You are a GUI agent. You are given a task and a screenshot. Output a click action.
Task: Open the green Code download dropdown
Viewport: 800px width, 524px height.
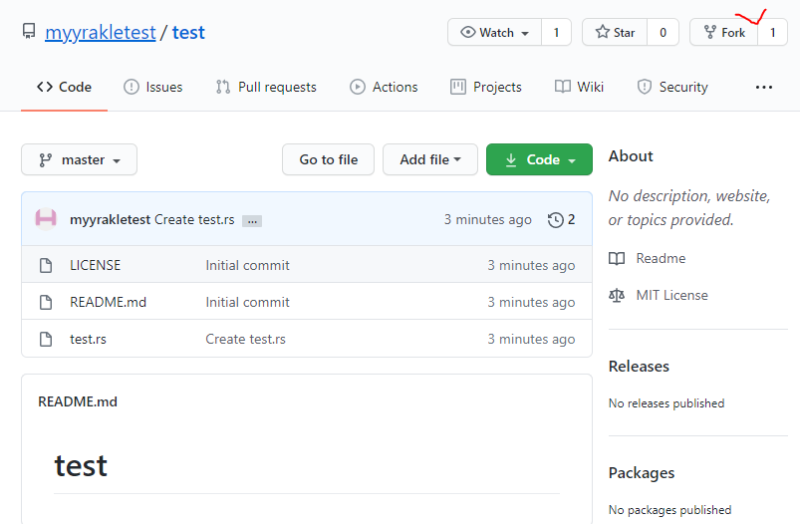coord(539,160)
